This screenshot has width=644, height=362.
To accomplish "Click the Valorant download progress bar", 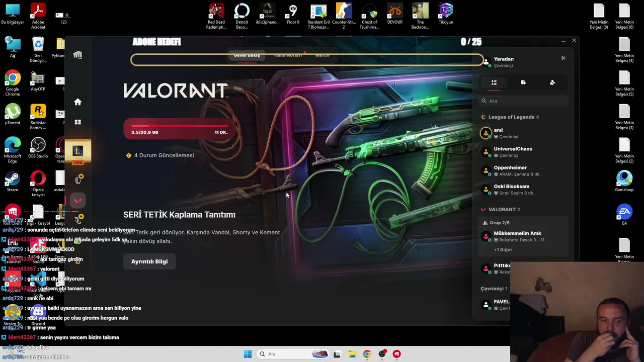I will [180, 129].
